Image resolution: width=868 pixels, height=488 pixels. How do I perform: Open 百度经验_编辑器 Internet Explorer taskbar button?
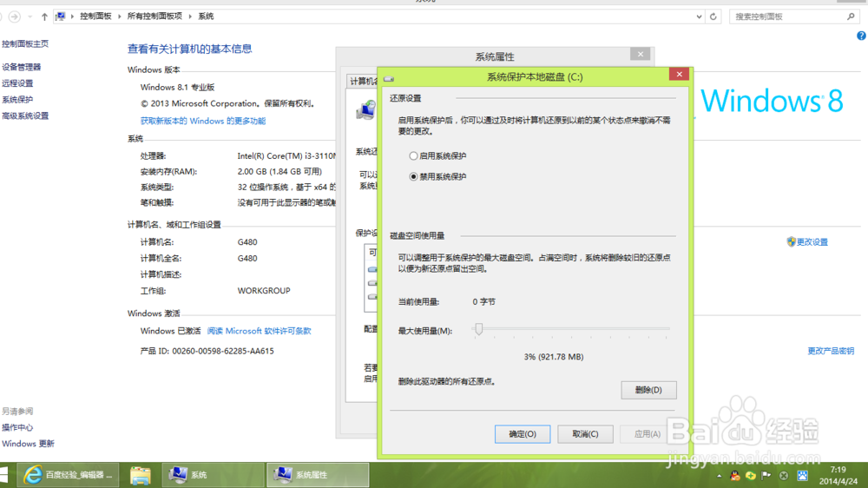[68, 475]
